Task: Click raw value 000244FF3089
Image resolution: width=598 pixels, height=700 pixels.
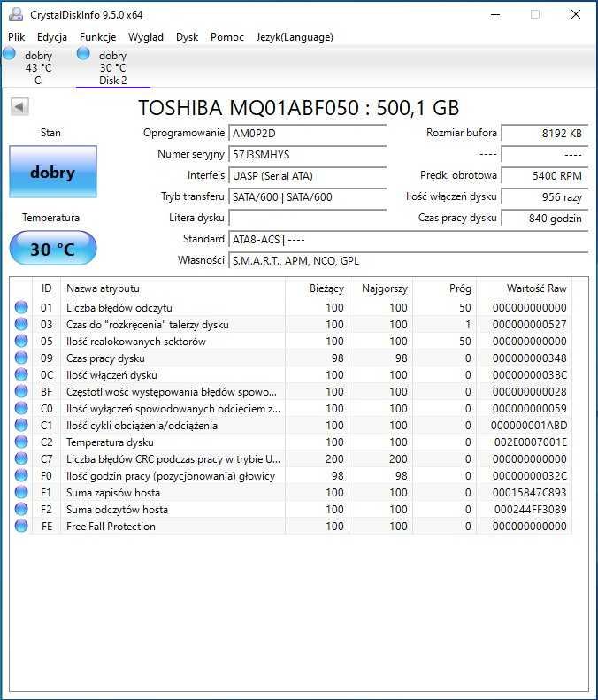Action: pyautogui.click(x=530, y=510)
